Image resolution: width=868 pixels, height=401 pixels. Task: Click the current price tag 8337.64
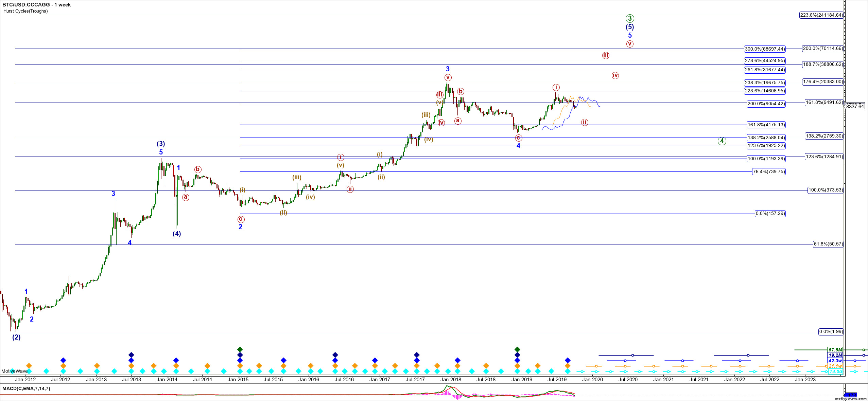click(x=855, y=107)
